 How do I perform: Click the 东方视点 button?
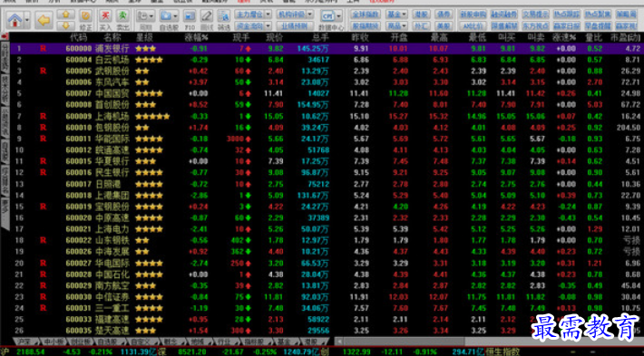[x=535, y=26]
